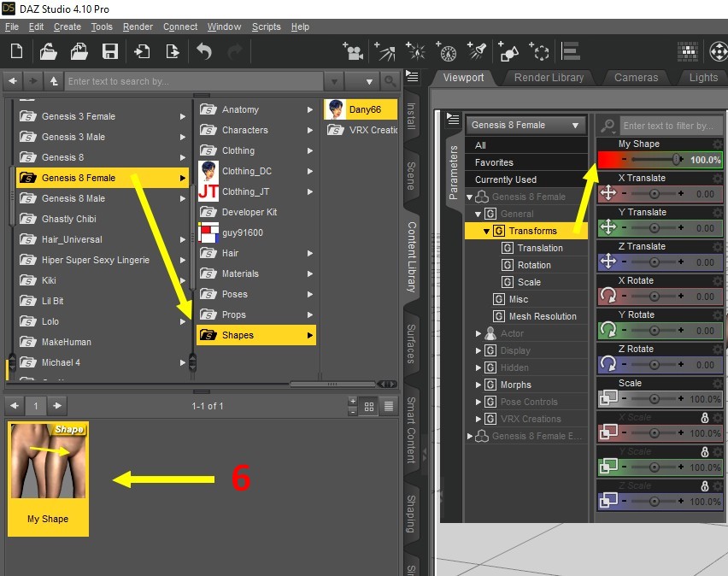Screen dimensions: 728x576
Task: Click the Export file icon
Action: (x=173, y=51)
